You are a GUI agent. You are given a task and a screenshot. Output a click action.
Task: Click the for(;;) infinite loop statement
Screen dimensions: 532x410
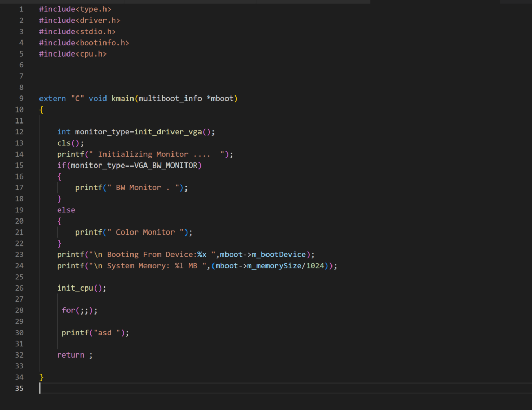click(x=79, y=310)
